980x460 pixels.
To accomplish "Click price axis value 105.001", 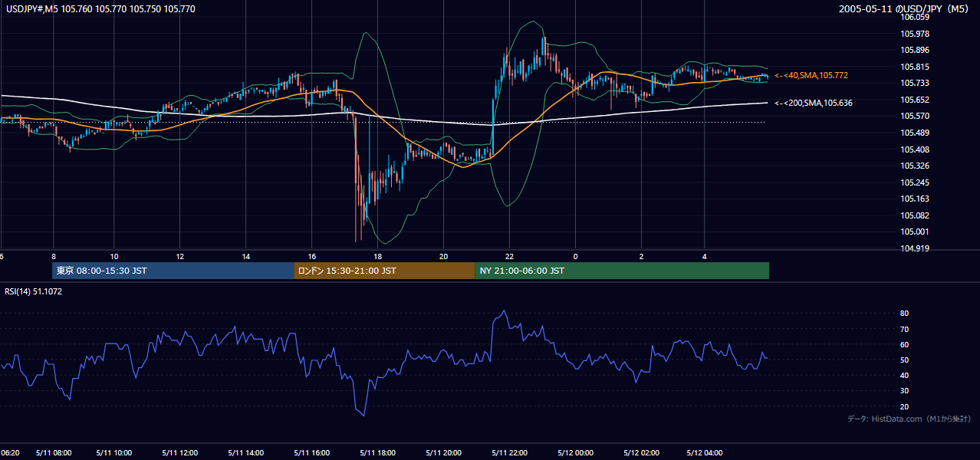I will pyautogui.click(x=914, y=232).
